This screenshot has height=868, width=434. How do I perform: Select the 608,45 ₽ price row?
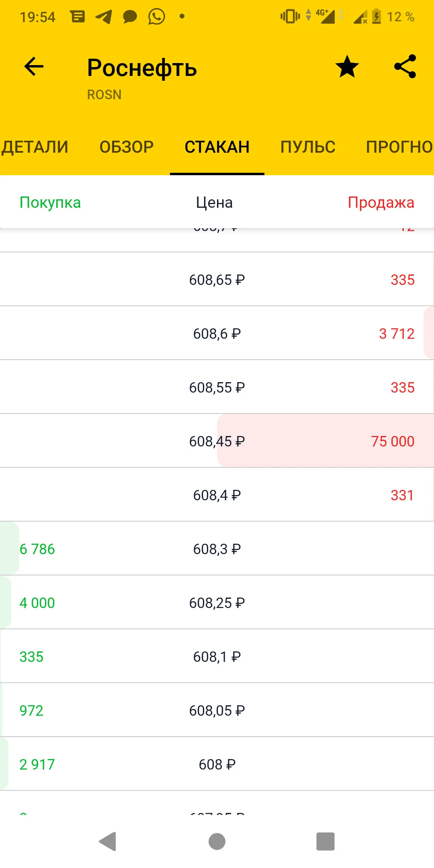point(217,441)
